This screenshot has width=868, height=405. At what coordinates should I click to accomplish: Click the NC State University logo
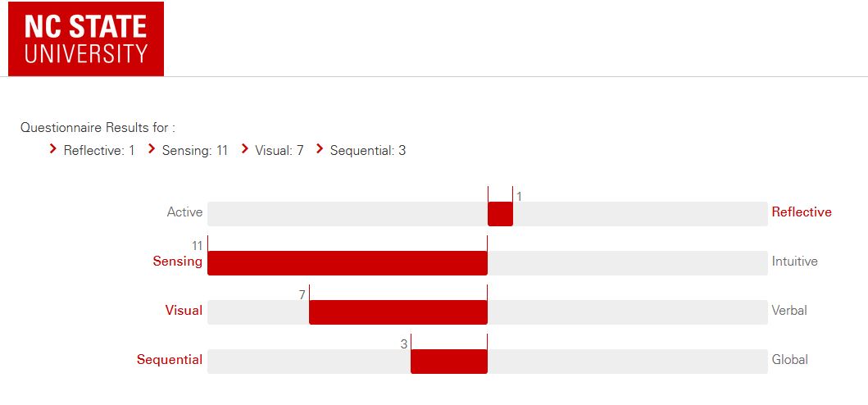click(86, 39)
